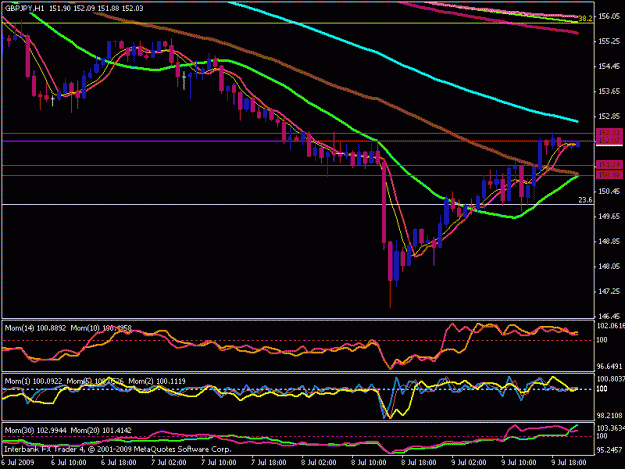625x469 pixels.
Task: Click the Mom(1) Mom(5) Mom(2) indicator label
Action: [95, 381]
